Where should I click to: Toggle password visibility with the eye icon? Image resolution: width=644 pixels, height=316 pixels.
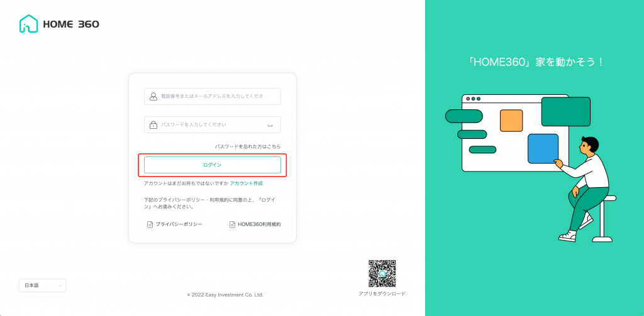[x=270, y=125]
